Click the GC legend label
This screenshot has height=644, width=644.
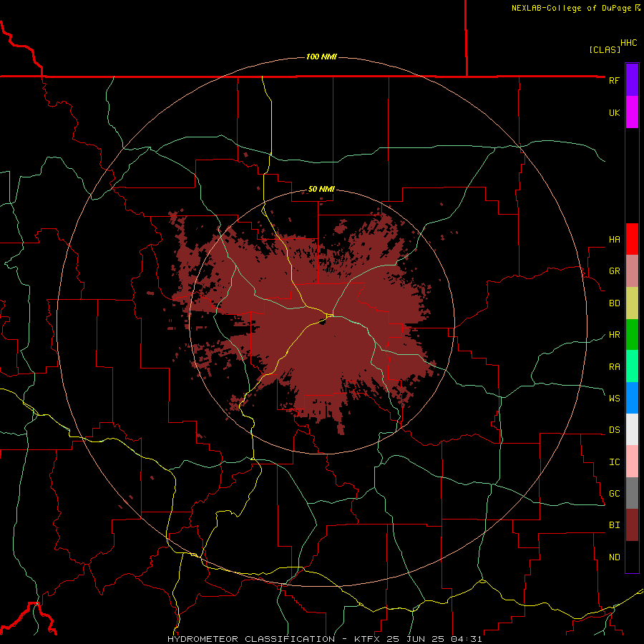pyautogui.click(x=614, y=494)
